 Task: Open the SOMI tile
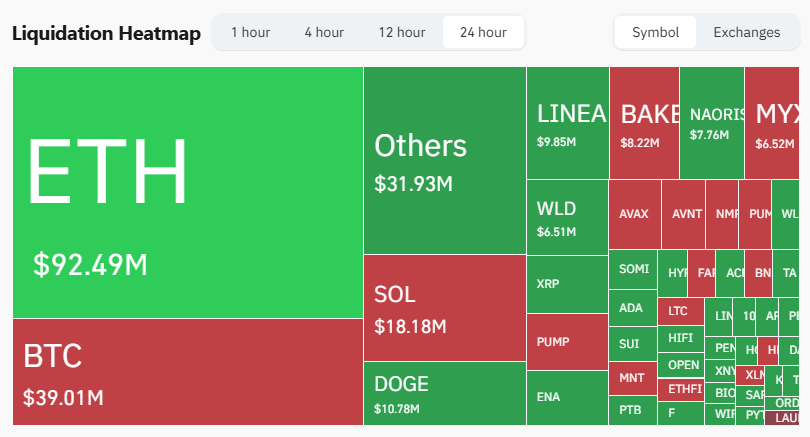pyautogui.click(x=633, y=269)
